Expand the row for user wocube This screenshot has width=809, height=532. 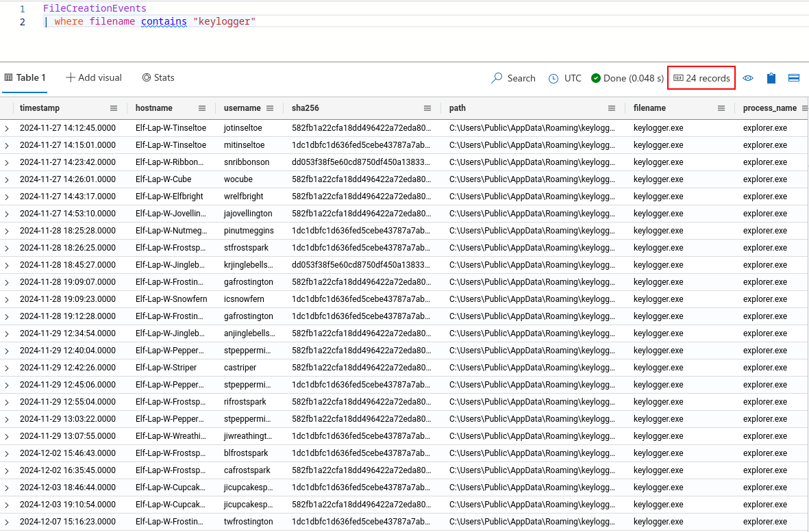7,179
